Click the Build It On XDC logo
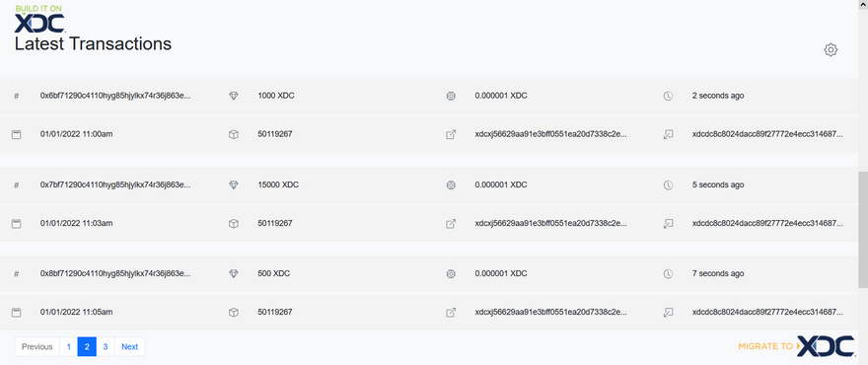This screenshot has height=365, width=868. coord(39,19)
